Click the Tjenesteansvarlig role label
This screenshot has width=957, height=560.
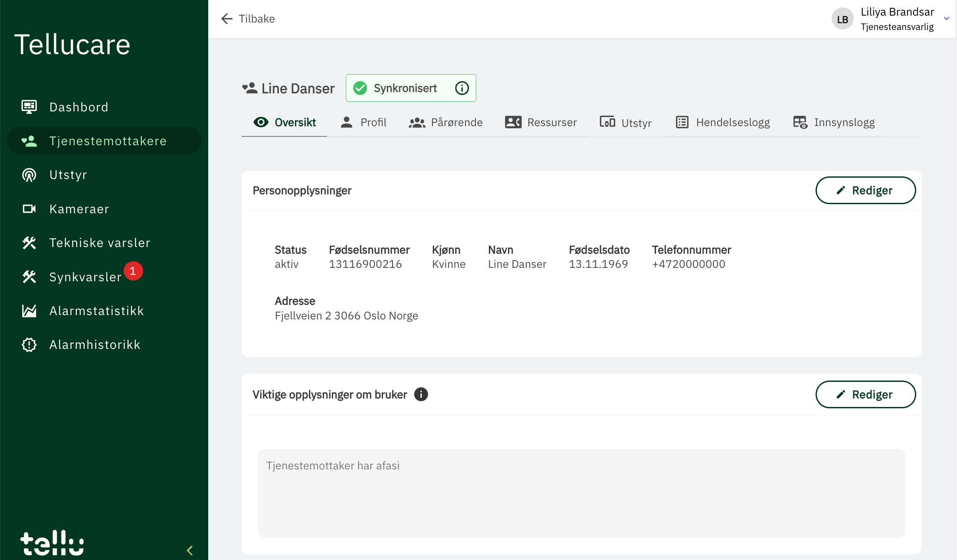(897, 27)
